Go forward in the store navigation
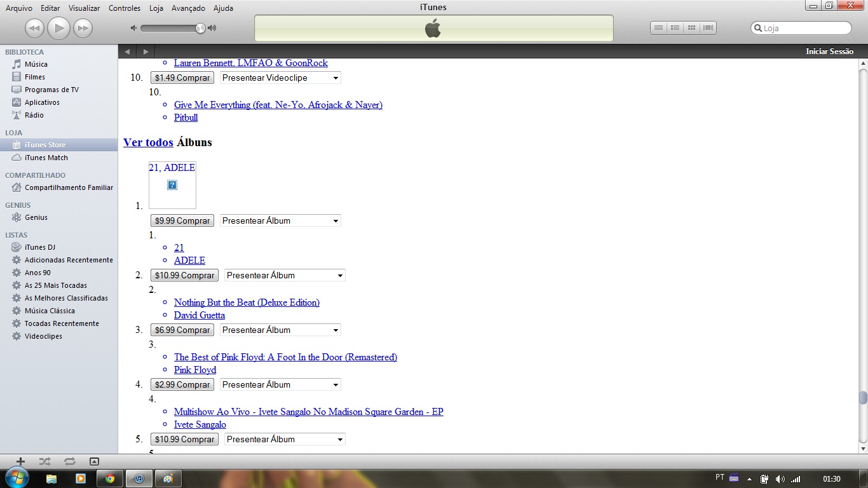Image resolution: width=868 pixels, height=488 pixels. click(x=146, y=51)
